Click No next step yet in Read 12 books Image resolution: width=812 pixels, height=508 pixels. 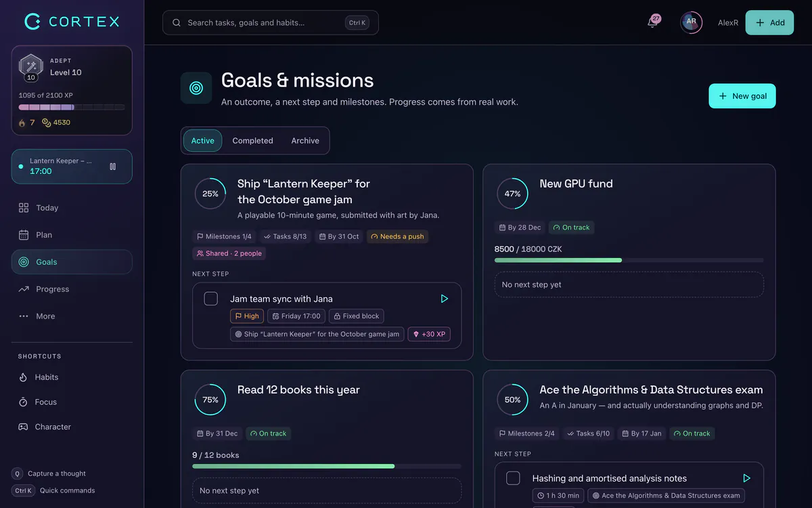coord(327,490)
